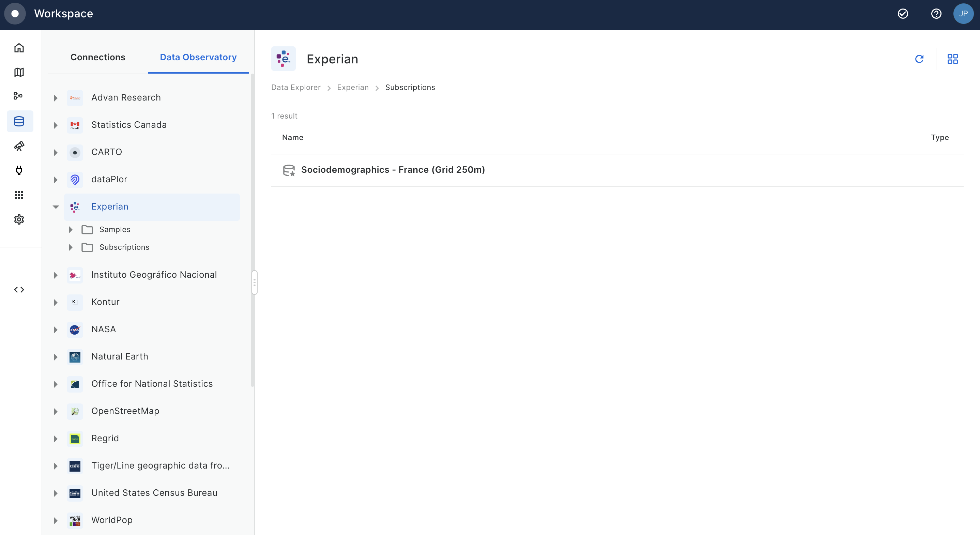Select Tiger/Line geographic data provider

click(160, 465)
